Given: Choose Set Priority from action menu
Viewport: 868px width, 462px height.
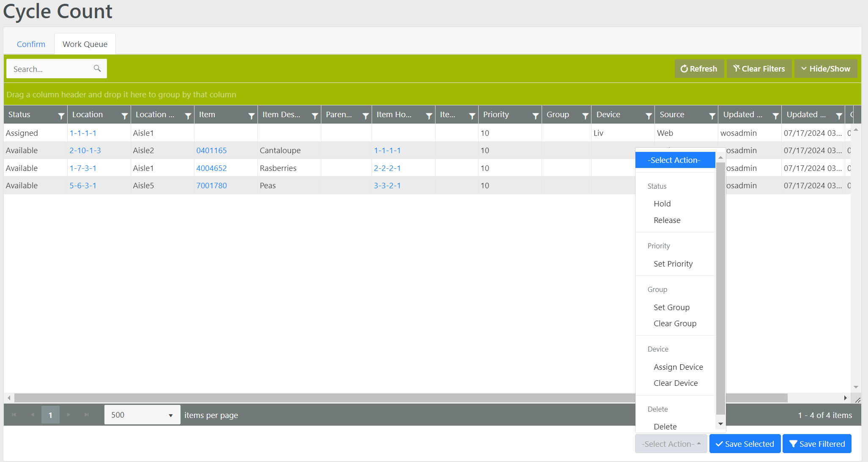Looking at the screenshot, I should coord(673,264).
